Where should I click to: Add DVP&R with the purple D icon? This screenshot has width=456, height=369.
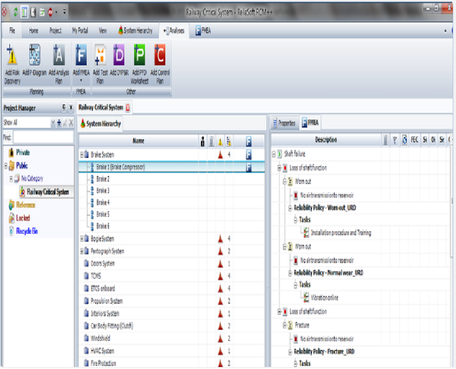119,60
